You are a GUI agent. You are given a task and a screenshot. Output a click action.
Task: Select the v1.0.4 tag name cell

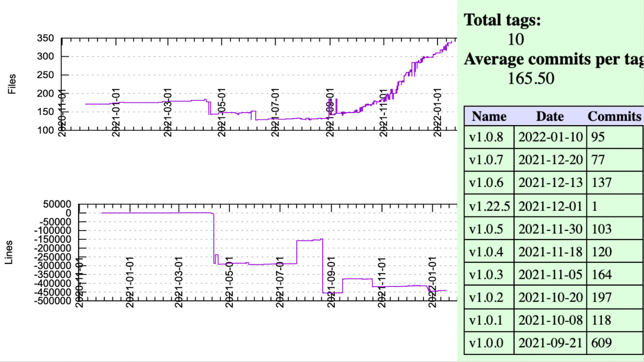pyautogui.click(x=489, y=252)
